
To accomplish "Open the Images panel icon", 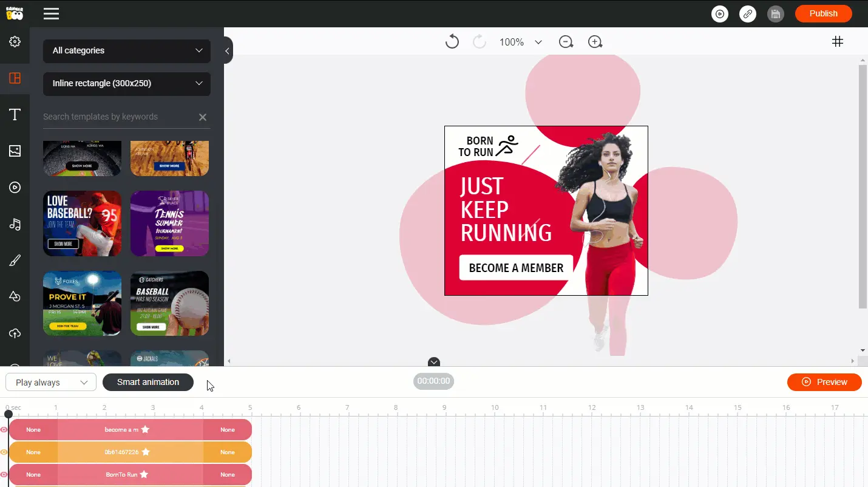I will (x=15, y=151).
